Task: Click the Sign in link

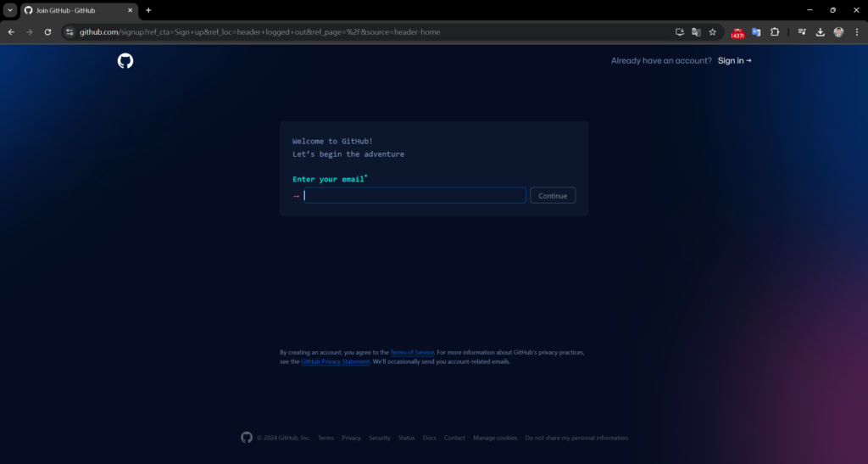Action: 735,61
